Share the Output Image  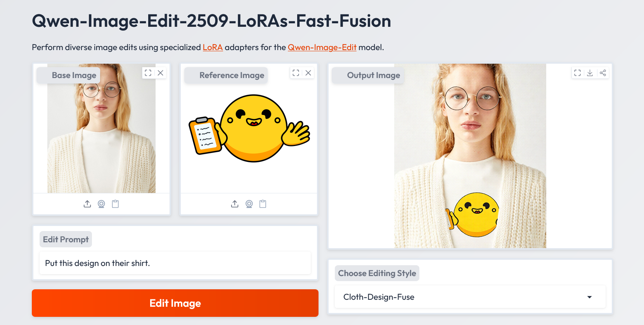point(602,73)
